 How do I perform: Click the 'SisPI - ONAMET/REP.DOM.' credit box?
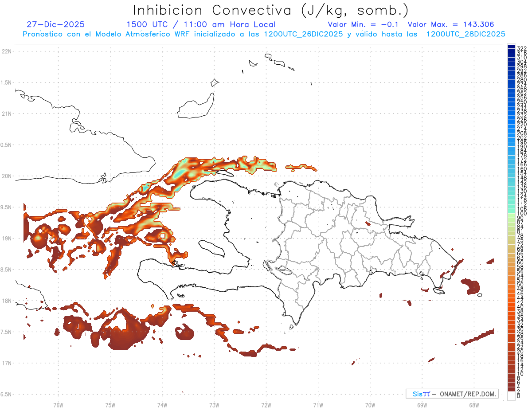[452, 394]
